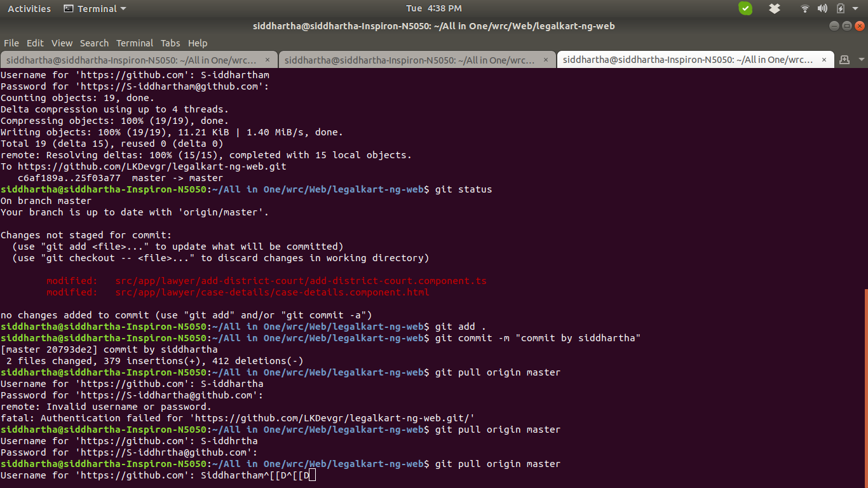The width and height of the screenshot is (868, 488).
Task: Click the battery status icon
Action: pos(841,8)
